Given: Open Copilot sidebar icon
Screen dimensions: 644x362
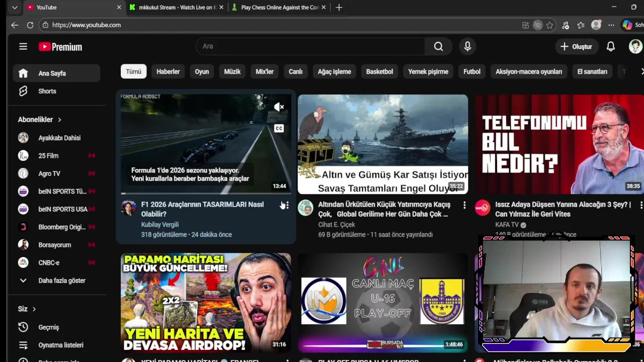Looking at the screenshot, I should point(627,25).
